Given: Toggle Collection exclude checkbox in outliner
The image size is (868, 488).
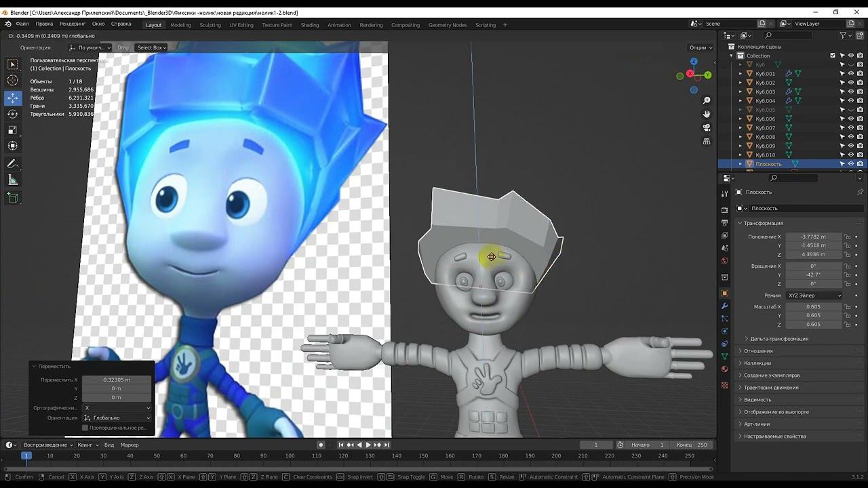Looking at the screenshot, I should [x=833, y=56].
